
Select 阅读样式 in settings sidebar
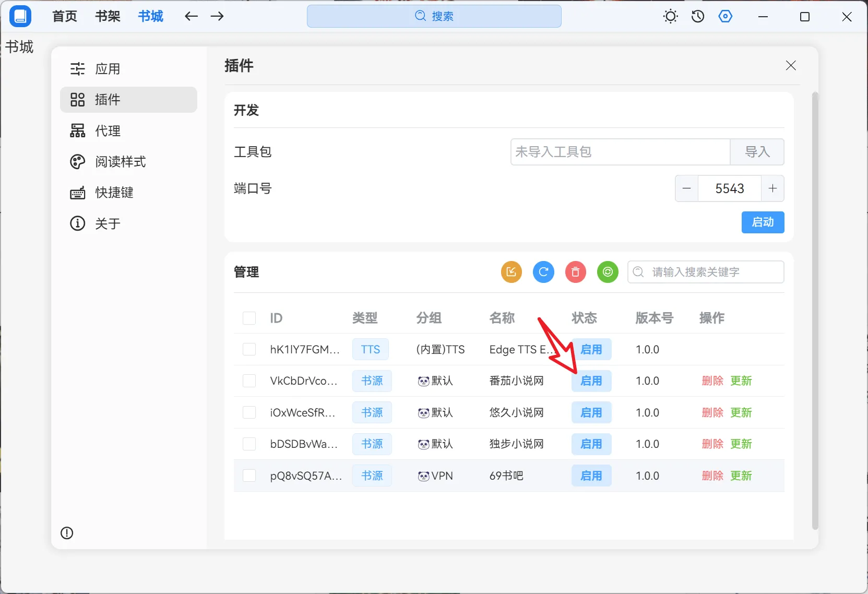click(x=128, y=162)
